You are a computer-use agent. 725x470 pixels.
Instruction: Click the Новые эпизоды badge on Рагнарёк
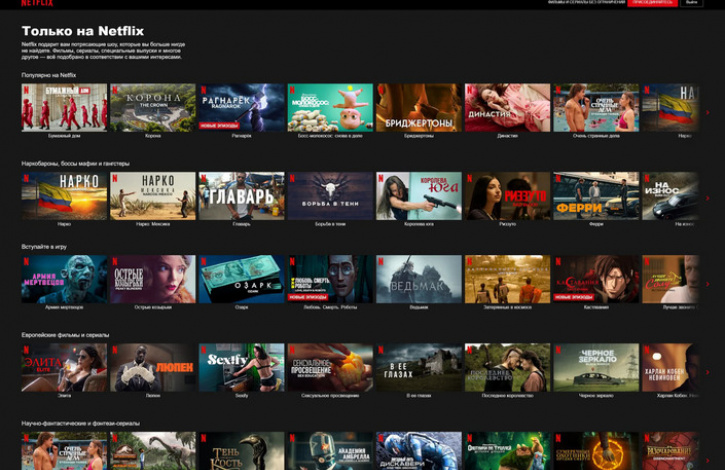point(220,125)
